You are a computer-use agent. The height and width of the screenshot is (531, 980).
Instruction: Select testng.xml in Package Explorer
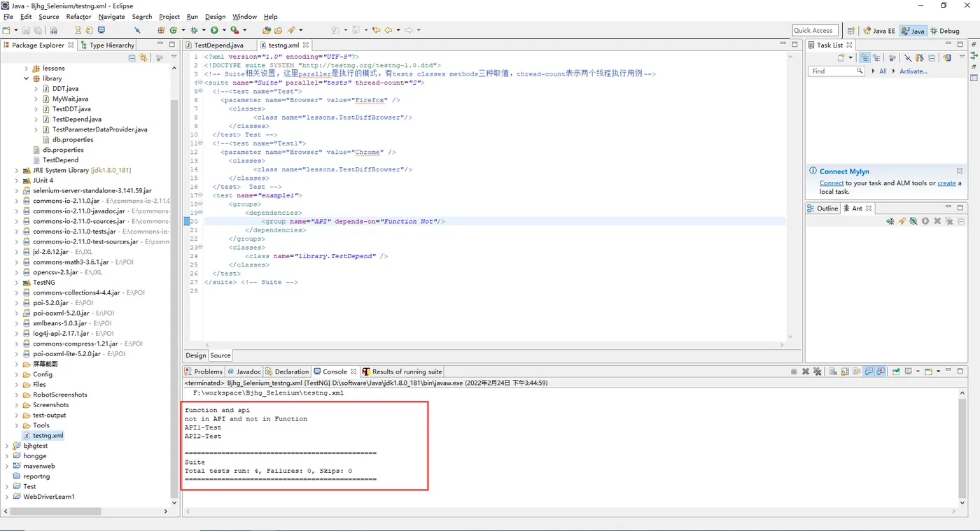48,435
